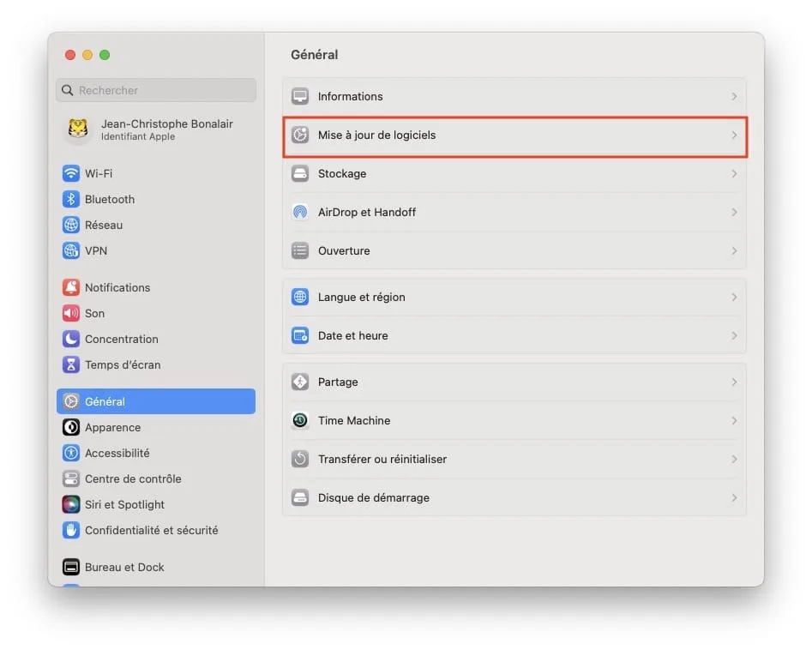Open Disque de démarrage settings
Viewport: 812px width, 650px height.
point(514,497)
